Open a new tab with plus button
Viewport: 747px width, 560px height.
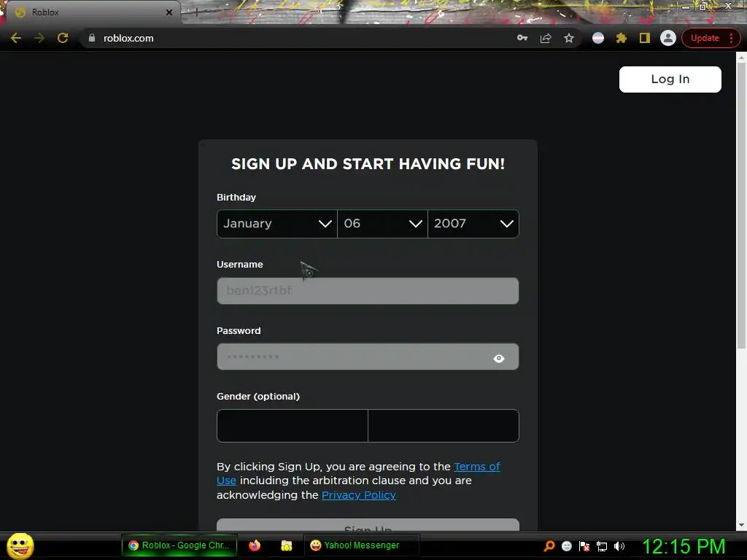tap(196, 12)
